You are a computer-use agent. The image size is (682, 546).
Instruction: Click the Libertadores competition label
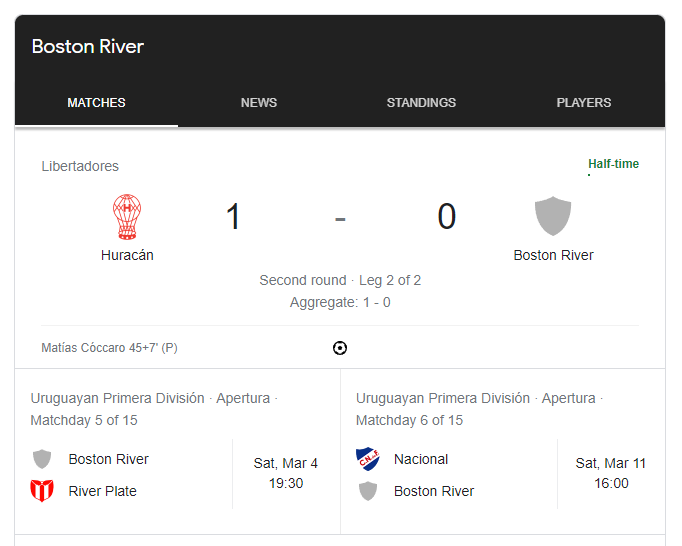[x=80, y=166]
